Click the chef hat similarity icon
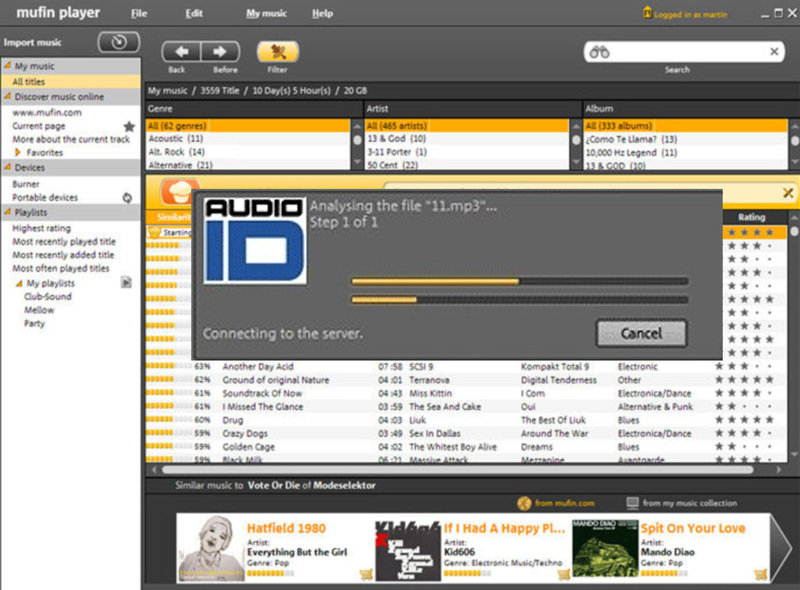Screen dimensions: 800x590 tap(179, 192)
